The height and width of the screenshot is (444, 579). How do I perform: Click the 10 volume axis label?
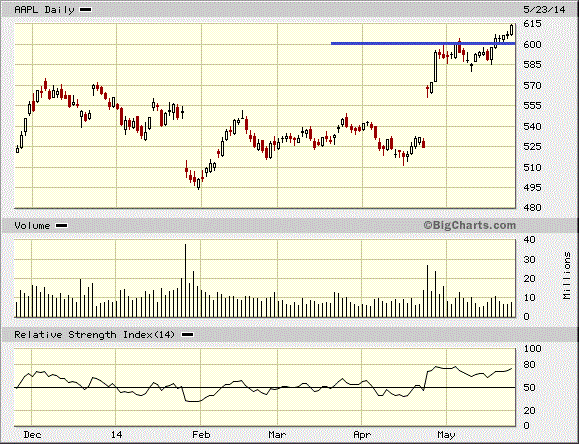click(530, 298)
